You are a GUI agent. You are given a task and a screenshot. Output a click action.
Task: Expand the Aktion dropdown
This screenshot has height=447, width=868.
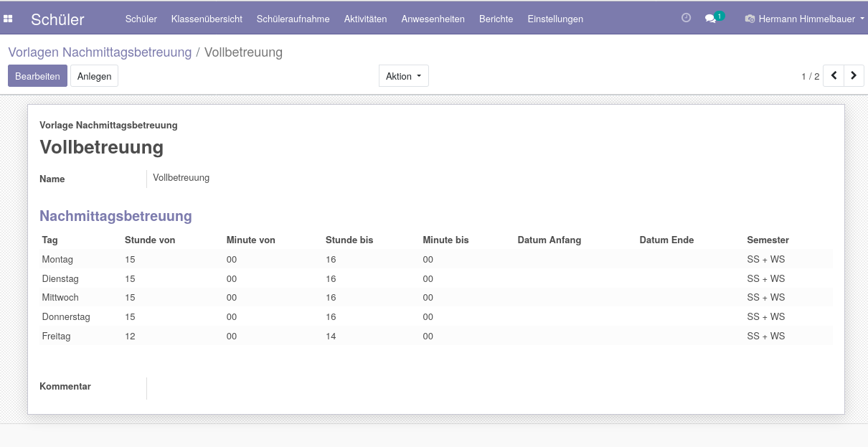pos(403,76)
